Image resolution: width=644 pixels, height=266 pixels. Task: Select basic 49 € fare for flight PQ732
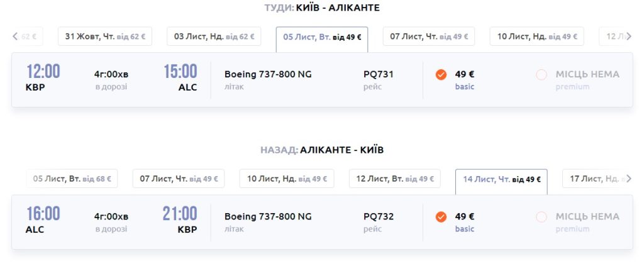(x=441, y=217)
